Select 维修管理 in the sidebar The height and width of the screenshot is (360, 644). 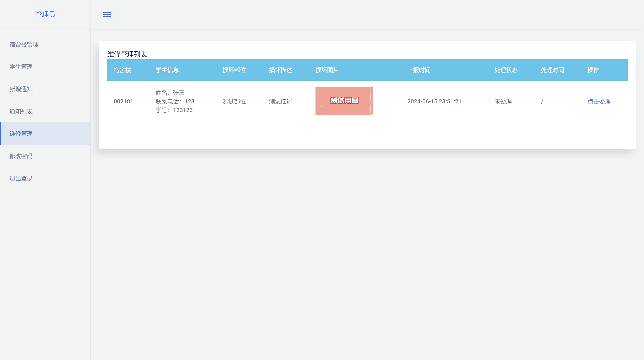pyautogui.click(x=21, y=133)
